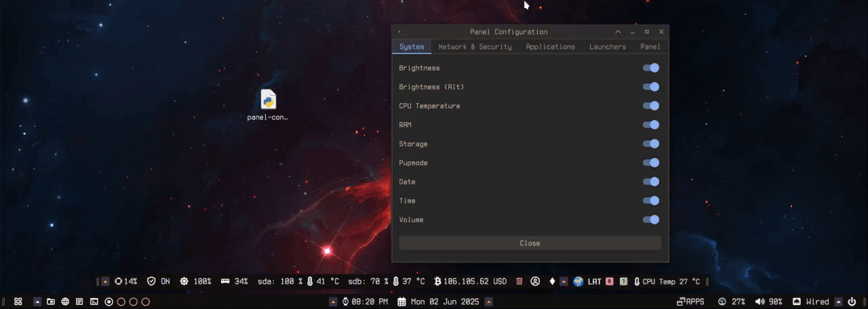Turn off the RAM switch
The image size is (868, 309).
point(651,125)
